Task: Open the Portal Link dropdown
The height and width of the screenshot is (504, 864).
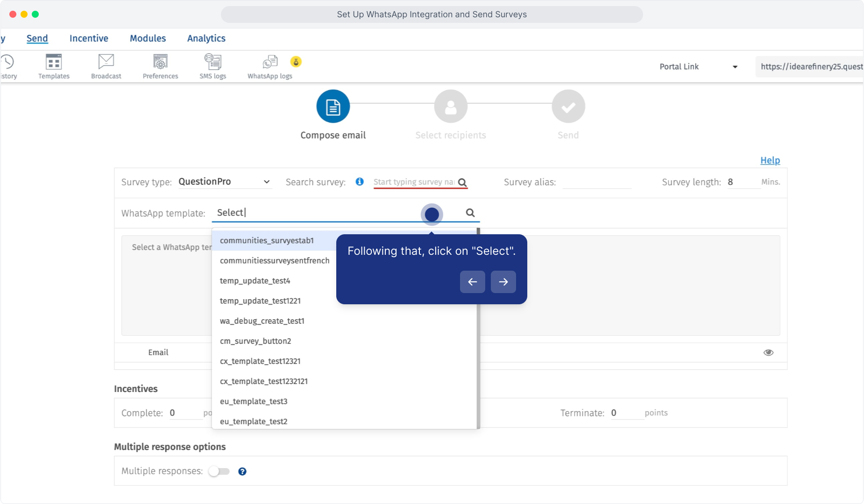Action: [x=698, y=67]
